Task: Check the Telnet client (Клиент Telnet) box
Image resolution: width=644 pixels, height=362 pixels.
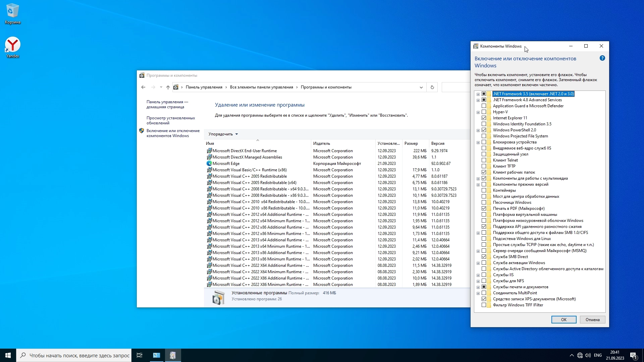Action: (484, 160)
